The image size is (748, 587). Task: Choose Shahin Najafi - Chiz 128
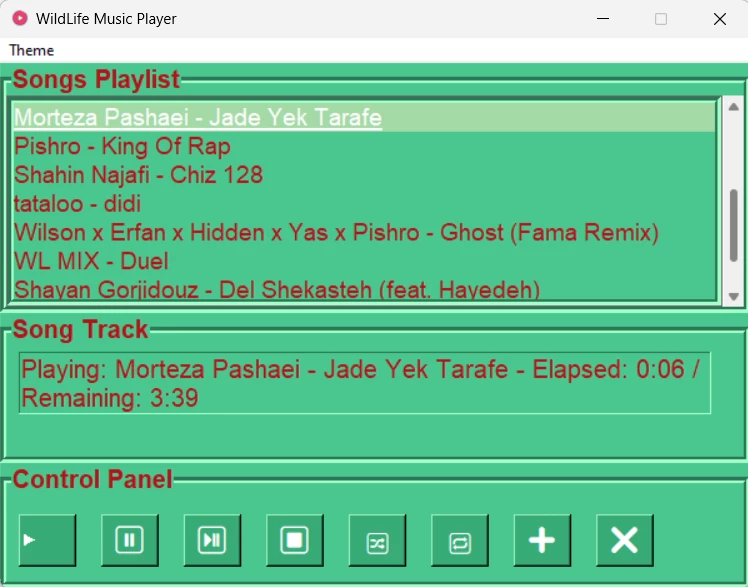[138, 175]
